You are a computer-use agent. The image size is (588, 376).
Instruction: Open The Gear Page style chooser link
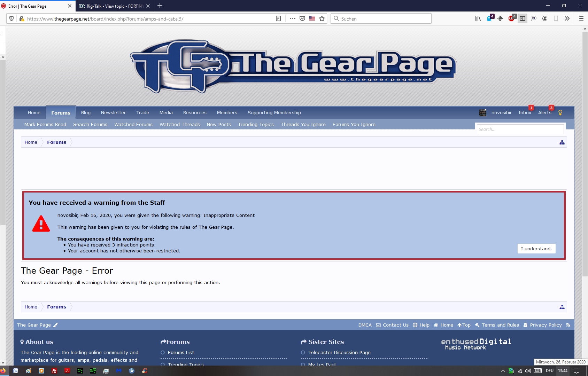37,325
